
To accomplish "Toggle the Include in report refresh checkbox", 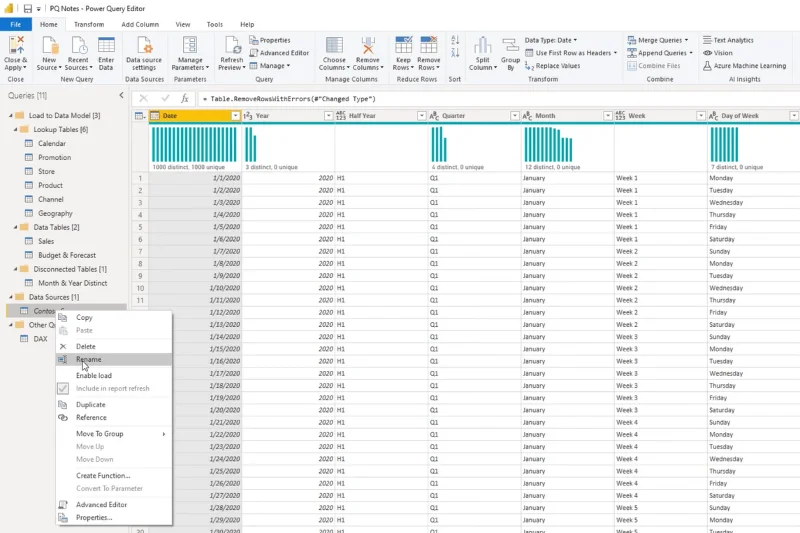I will [63, 388].
